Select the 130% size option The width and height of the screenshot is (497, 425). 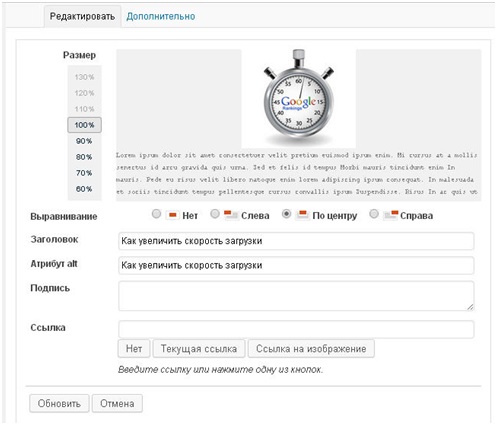pyautogui.click(x=84, y=77)
